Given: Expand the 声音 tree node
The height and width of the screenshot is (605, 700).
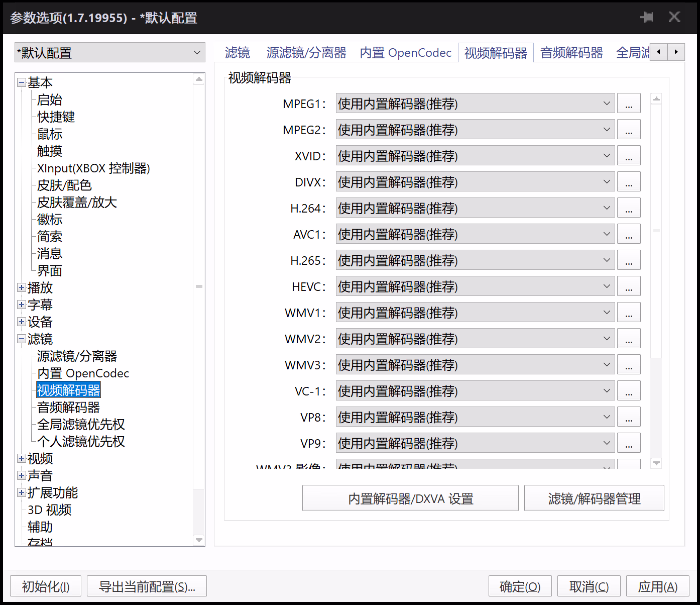Looking at the screenshot, I should point(22,475).
